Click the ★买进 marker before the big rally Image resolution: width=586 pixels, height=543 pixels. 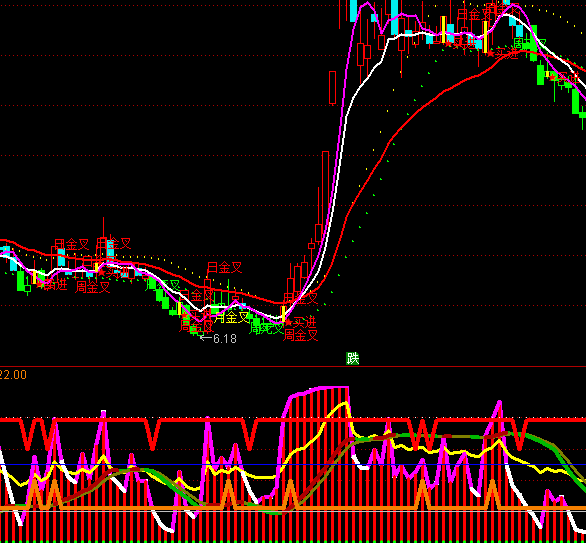pos(301,322)
